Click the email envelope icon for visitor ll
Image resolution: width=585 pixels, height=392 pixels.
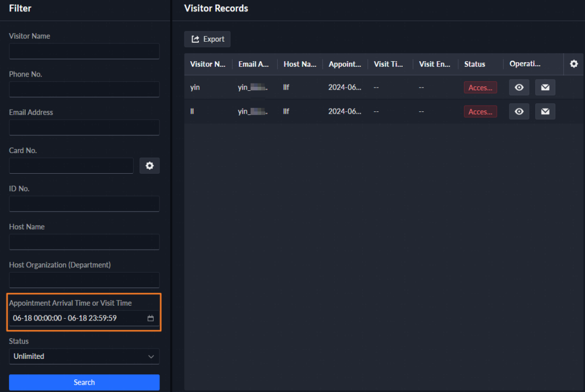point(545,111)
